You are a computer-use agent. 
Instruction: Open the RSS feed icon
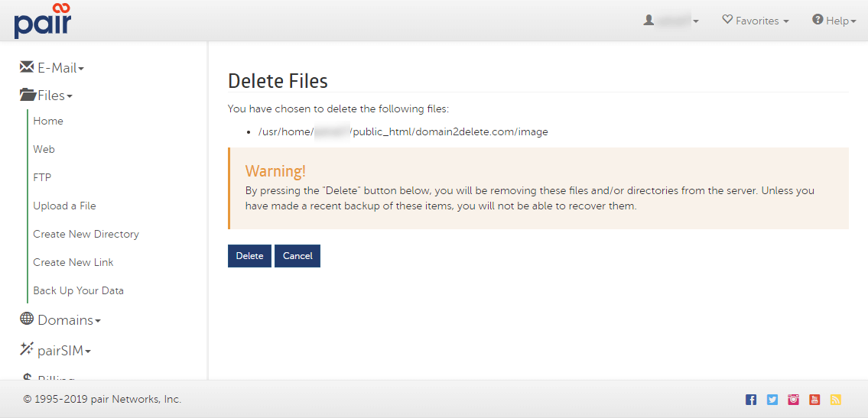(836, 400)
